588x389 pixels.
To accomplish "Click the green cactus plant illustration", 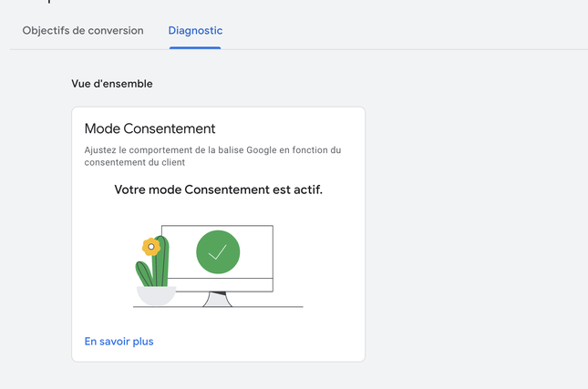I will click(x=160, y=268).
